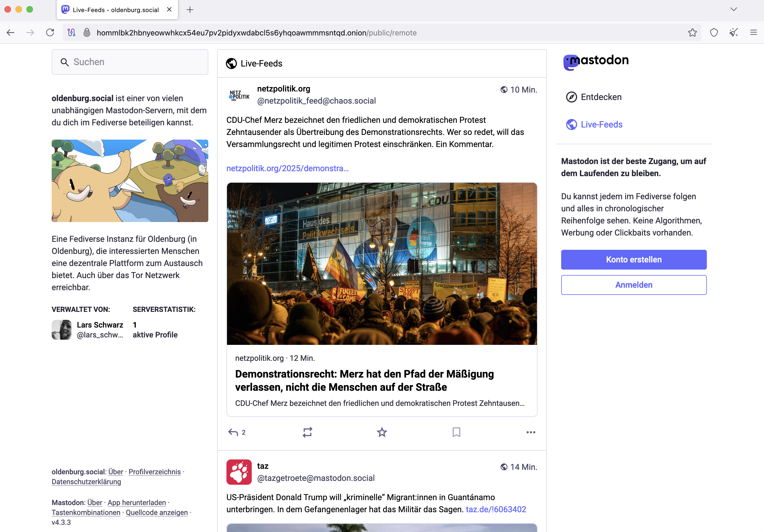Open the browser hamburger application menu

[x=753, y=33]
